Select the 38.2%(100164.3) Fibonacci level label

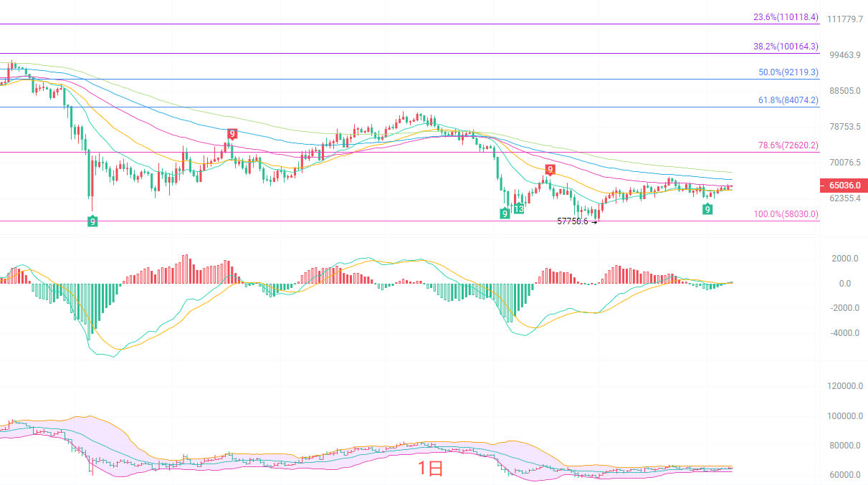(786, 46)
